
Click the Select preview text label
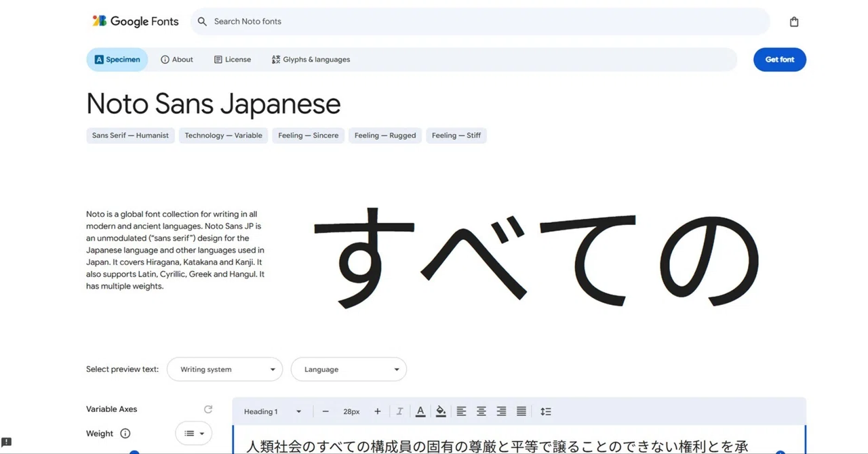coord(122,369)
